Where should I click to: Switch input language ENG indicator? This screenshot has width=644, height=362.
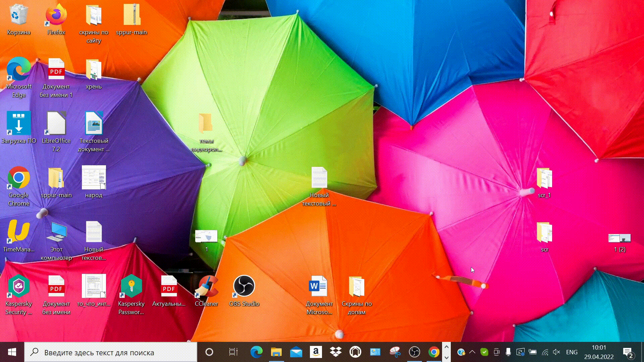572,352
